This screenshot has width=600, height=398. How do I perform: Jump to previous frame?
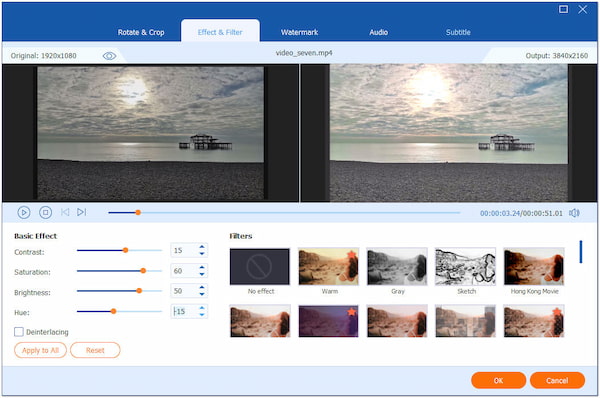(x=65, y=212)
